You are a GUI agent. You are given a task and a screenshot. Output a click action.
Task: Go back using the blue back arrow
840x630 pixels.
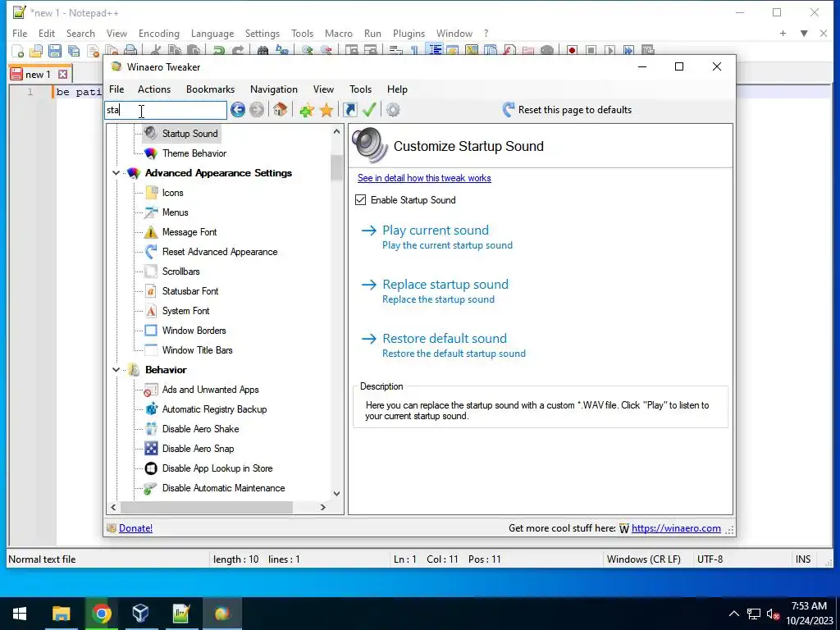[238, 110]
